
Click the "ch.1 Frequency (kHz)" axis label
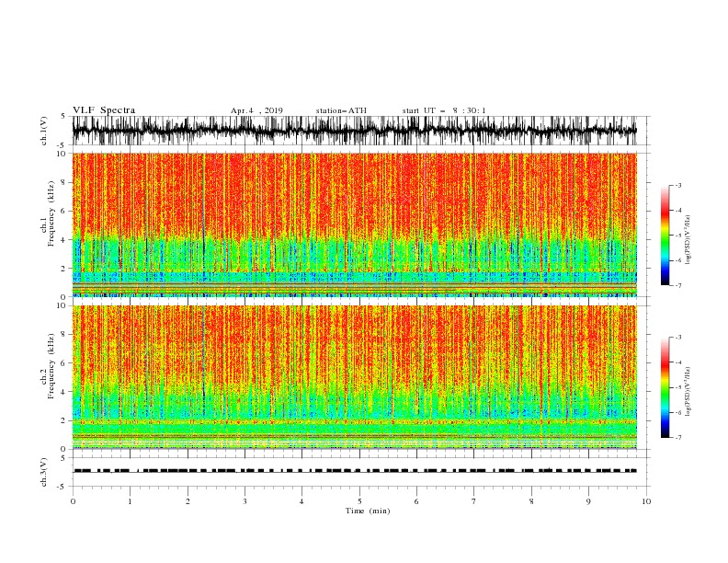click(x=48, y=213)
